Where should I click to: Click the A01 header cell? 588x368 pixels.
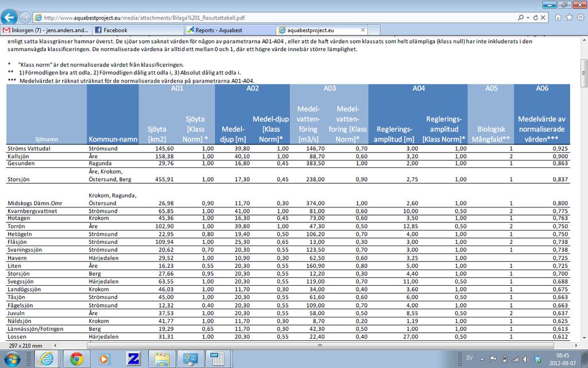177,88
